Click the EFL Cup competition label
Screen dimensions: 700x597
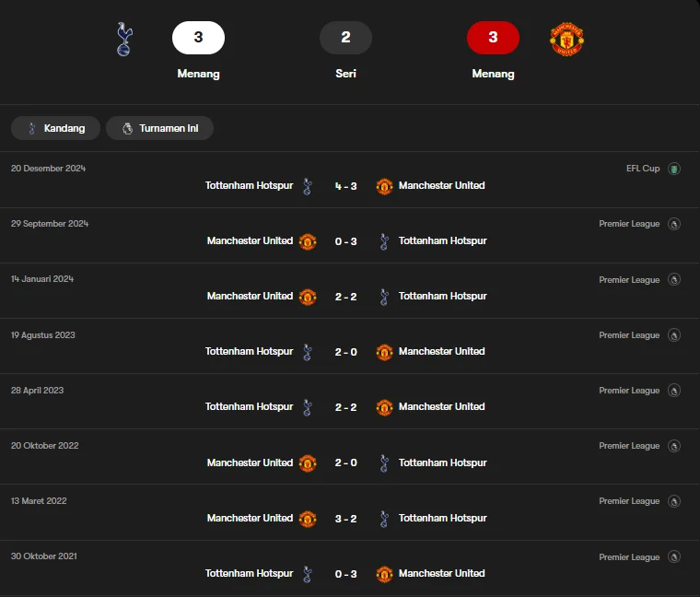coord(643,169)
